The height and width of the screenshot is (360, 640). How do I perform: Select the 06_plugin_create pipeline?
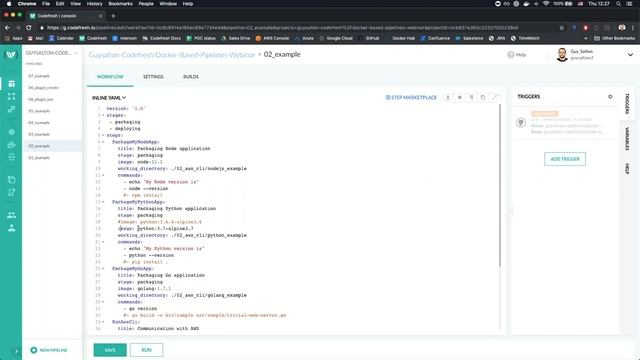[44, 88]
